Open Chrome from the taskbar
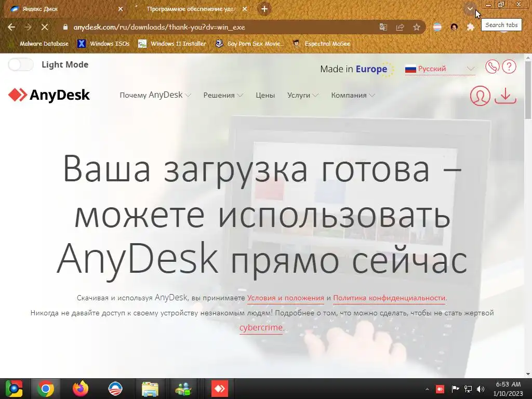The height and width of the screenshot is (399, 532). 46,389
